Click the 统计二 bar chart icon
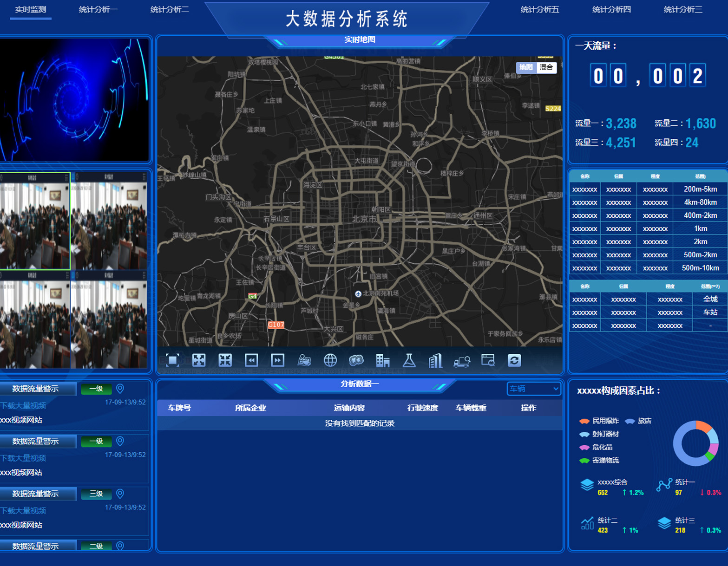The image size is (728, 566). click(x=587, y=523)
